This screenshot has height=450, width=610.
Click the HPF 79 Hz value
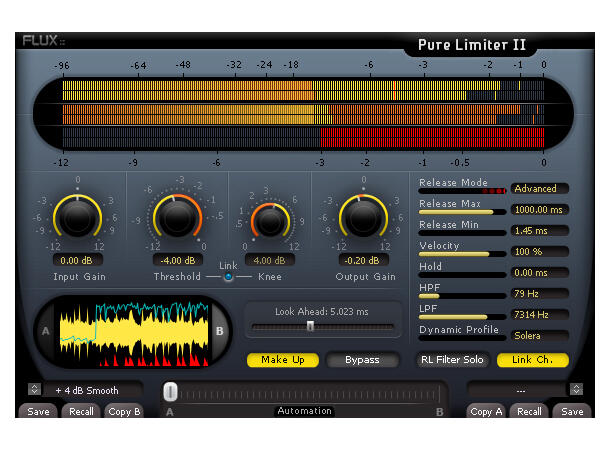540,294
